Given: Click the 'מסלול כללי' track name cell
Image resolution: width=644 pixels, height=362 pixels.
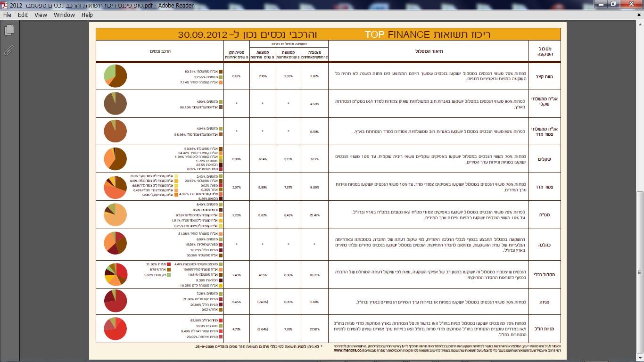Looking at the screenshot, I should point(545,274).
